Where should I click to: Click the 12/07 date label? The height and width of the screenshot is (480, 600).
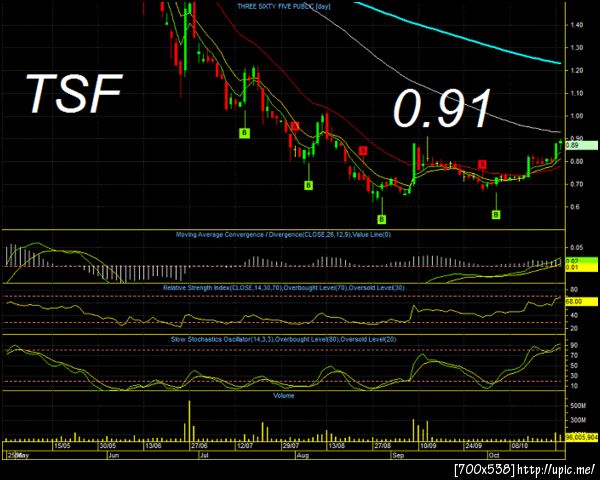point(245,446)
